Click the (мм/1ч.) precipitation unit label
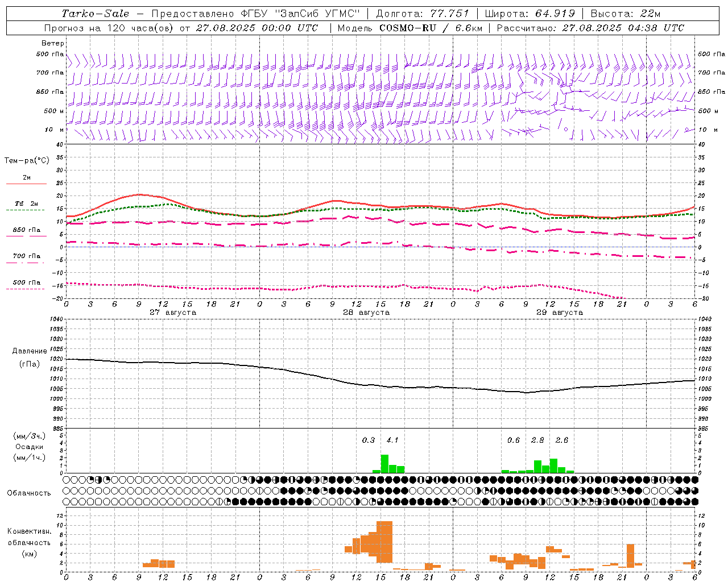The width and height of the screenshot is (728, 582). pos(29,458)
